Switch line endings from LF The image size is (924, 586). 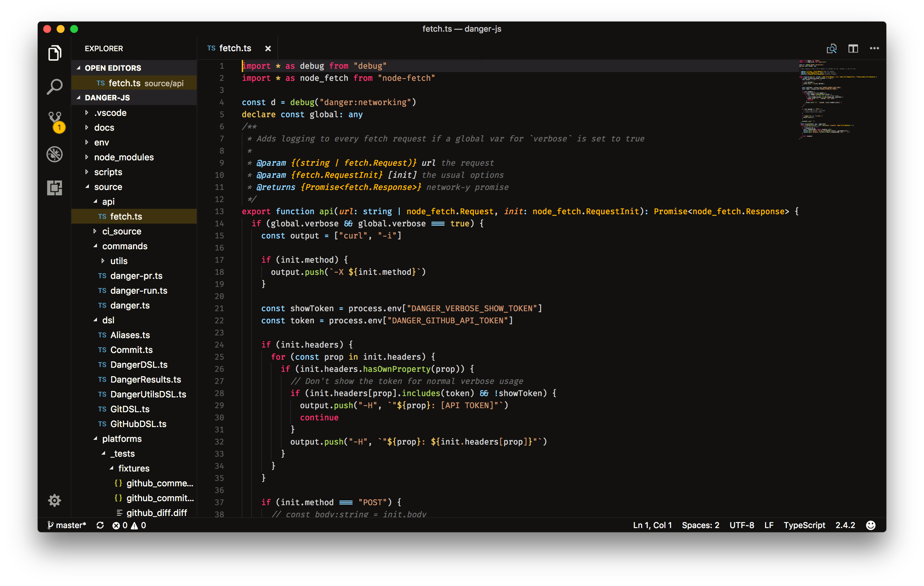[x=769, y=525]
